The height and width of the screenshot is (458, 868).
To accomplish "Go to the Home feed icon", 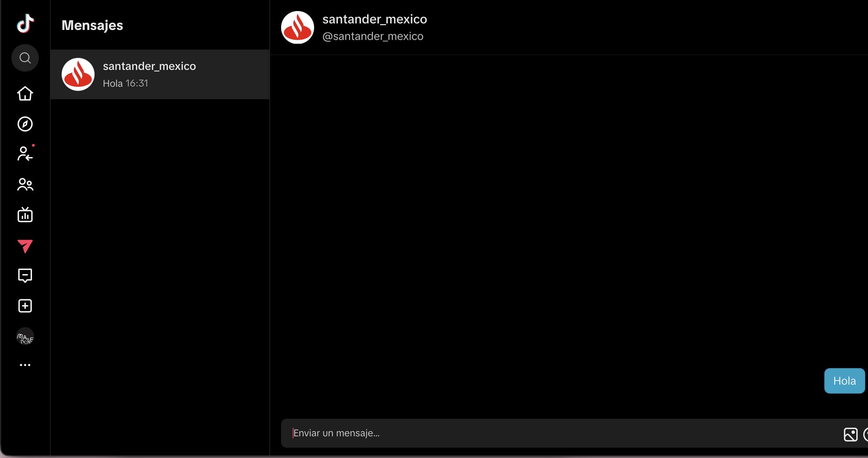I will (25, 94).
